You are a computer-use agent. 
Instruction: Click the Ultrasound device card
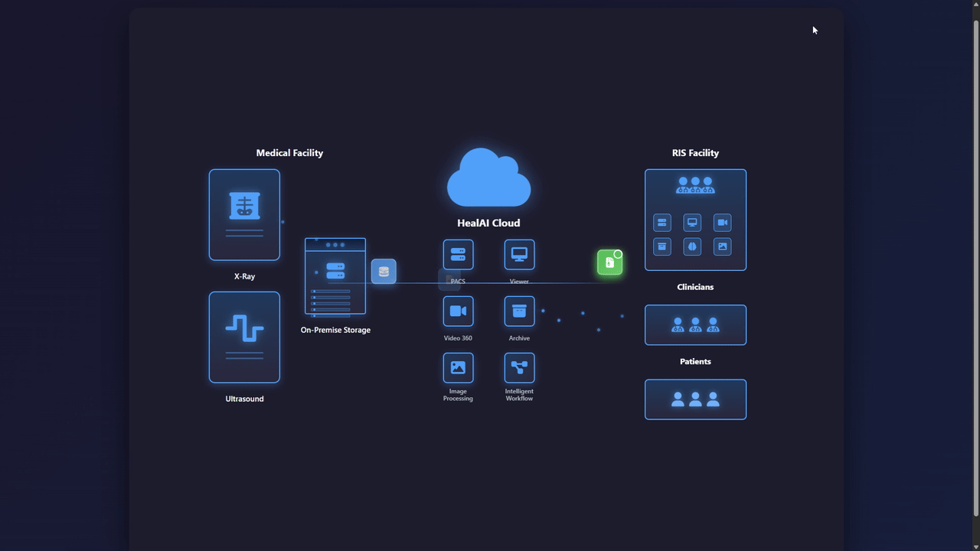coord(244,337)
